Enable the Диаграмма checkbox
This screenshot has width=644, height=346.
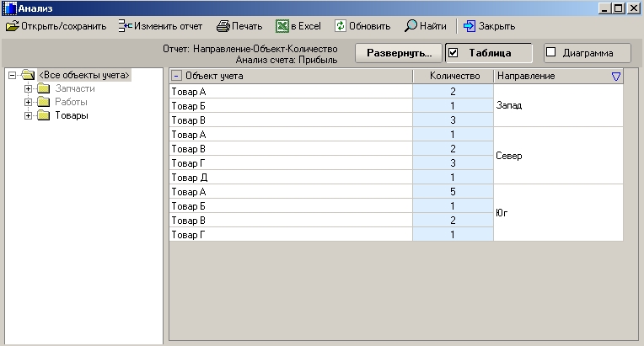point(551,53)
